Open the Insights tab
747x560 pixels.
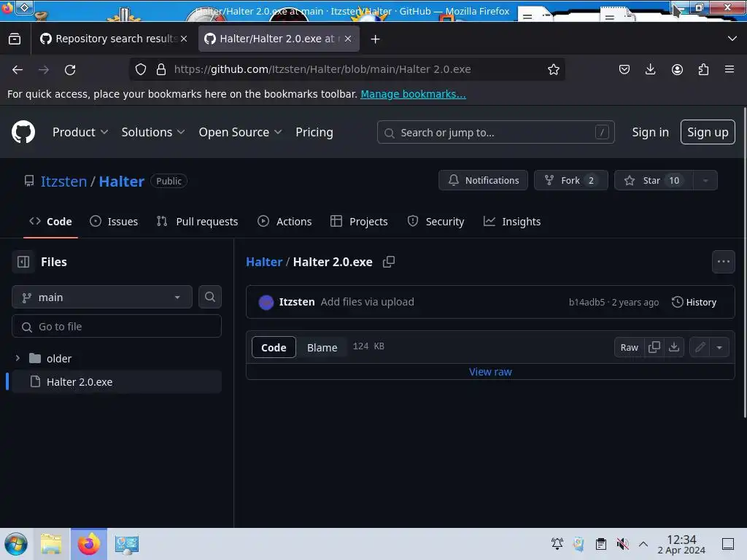click(x=512, y=222)
